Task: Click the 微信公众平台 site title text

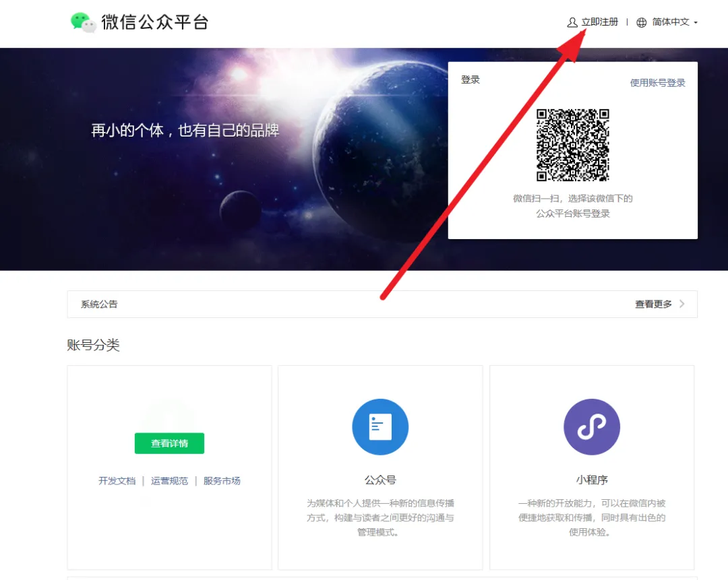Action: (x=155, y=22)
